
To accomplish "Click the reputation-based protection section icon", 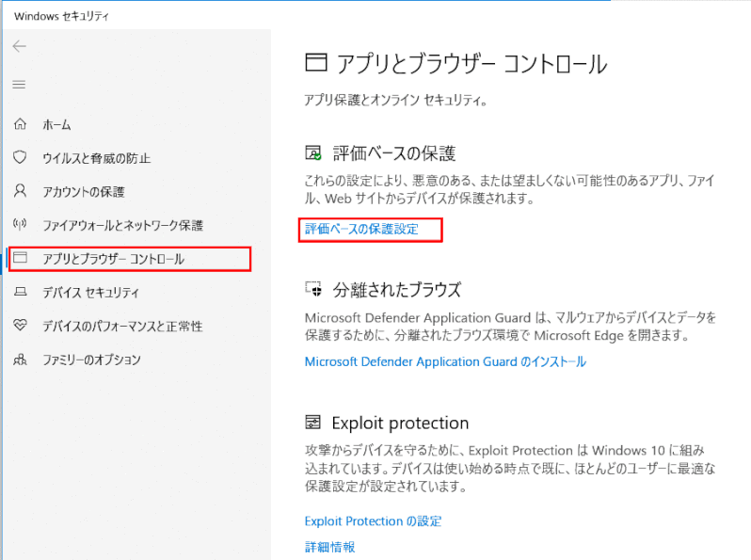I will click(x=313, y=152).
